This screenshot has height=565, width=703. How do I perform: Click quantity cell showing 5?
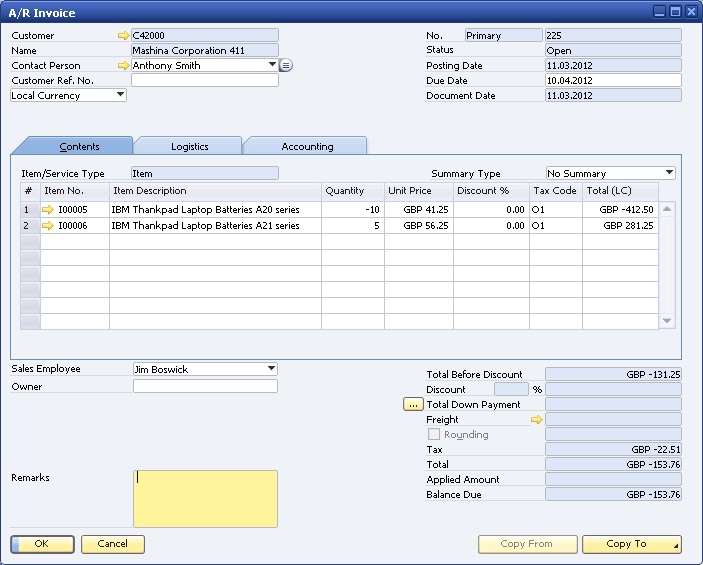353,226
